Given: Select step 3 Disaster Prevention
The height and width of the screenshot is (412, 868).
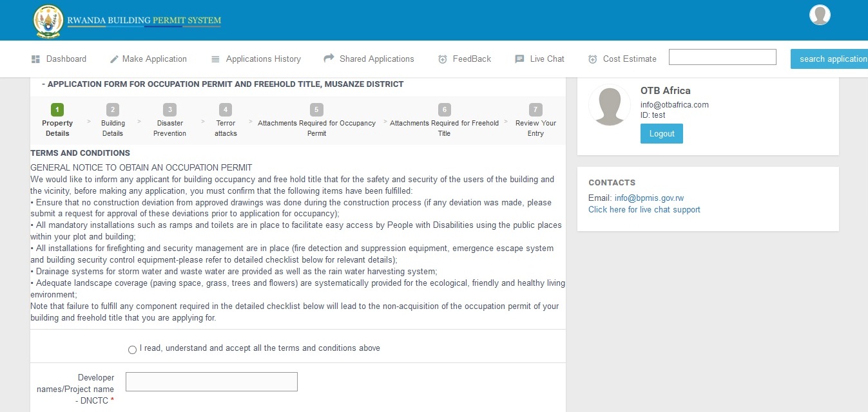Looking at the screenshot, I should pos(170,120).
